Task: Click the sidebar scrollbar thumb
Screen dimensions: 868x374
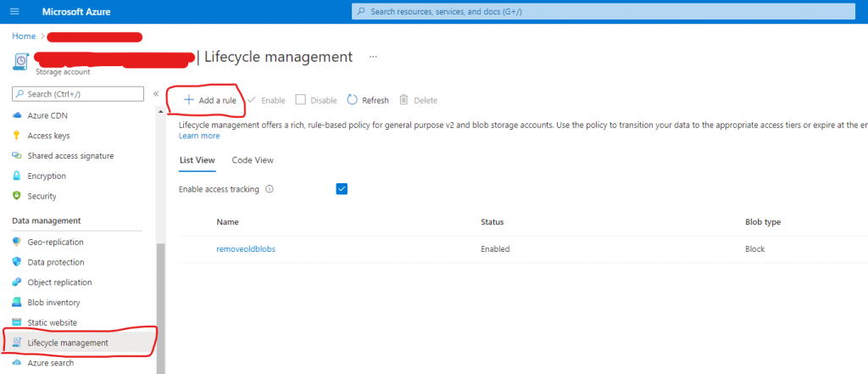Action: pyautogui.click(x=161, y=308)
